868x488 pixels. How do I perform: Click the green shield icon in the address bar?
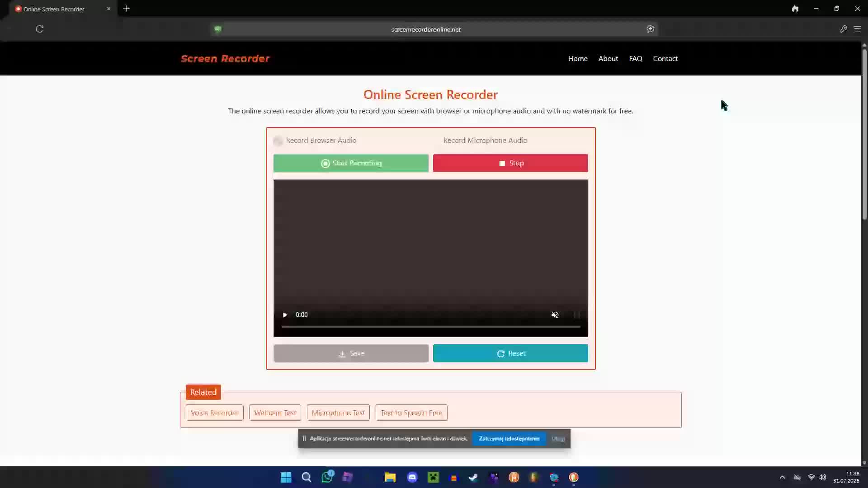tap(218, 29)
